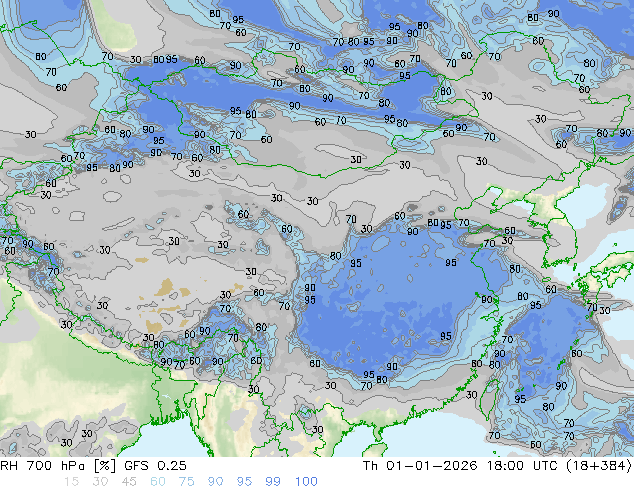This screenshot has height=490, width=634.
Task: Select the legend value 15
Action: (71, 482)
